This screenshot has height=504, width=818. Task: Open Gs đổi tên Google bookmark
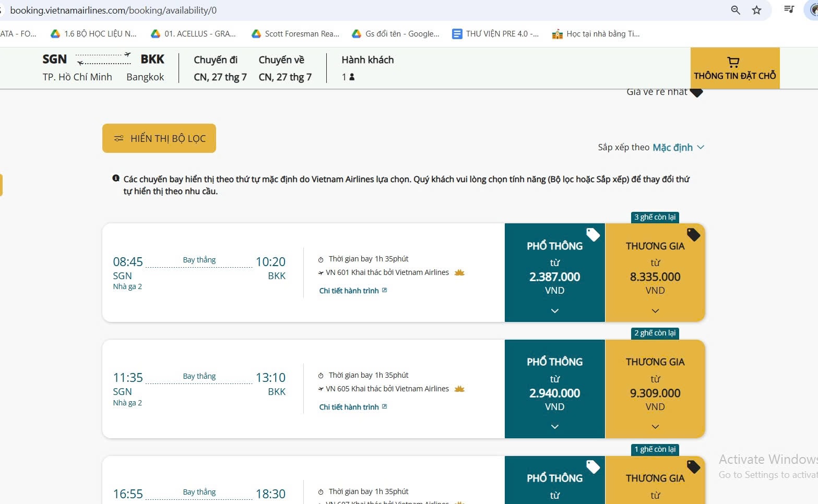tap(396, 34)
